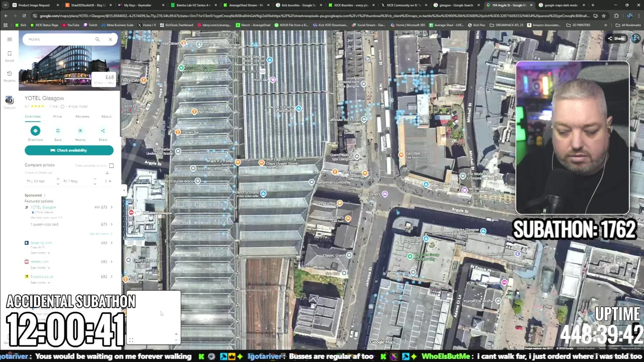Open the Booking.com price listing
Image resolution: width=644 pixels, height=362 pixels.
click(41, 243)
